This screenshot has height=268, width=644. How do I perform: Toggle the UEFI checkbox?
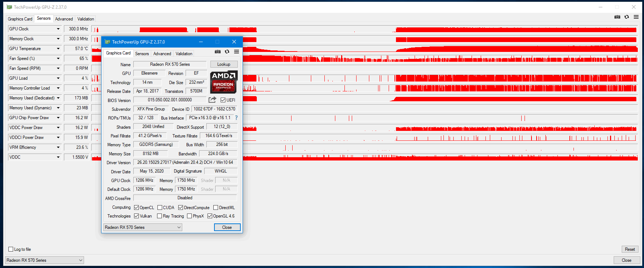pyautogui.click(x=223, y=100)
